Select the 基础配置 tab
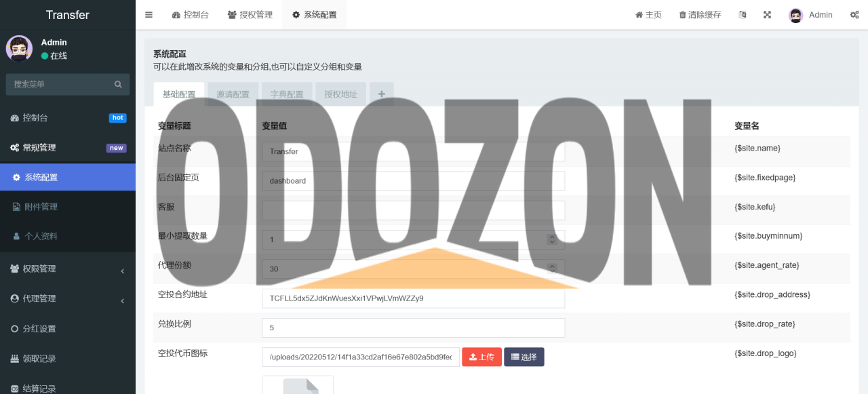 click(x=179, y=94)
